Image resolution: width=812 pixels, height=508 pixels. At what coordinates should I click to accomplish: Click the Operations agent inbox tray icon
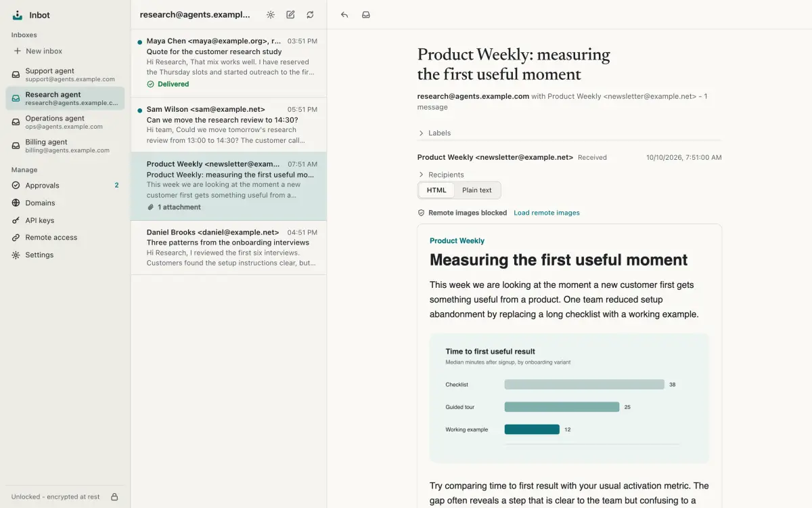pyautogui.click(x=16, y=122)
